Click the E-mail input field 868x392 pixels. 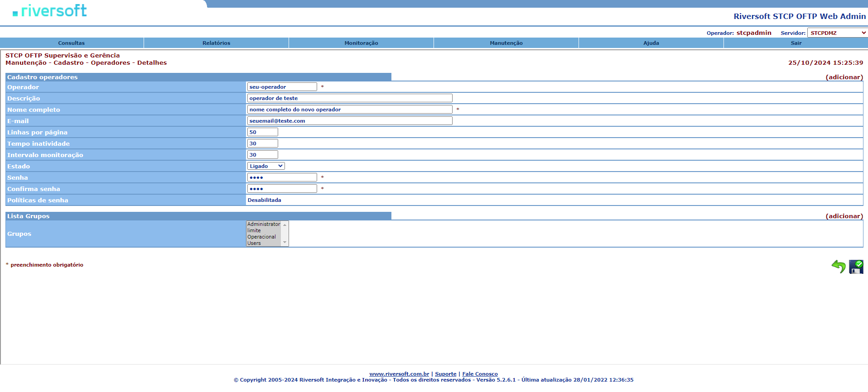[x=350, y=121]
